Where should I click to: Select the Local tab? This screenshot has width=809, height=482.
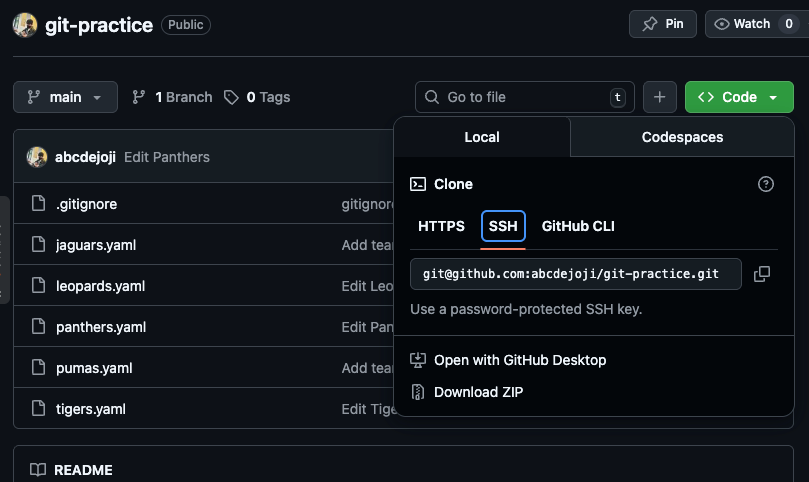(x=482, y=137)
